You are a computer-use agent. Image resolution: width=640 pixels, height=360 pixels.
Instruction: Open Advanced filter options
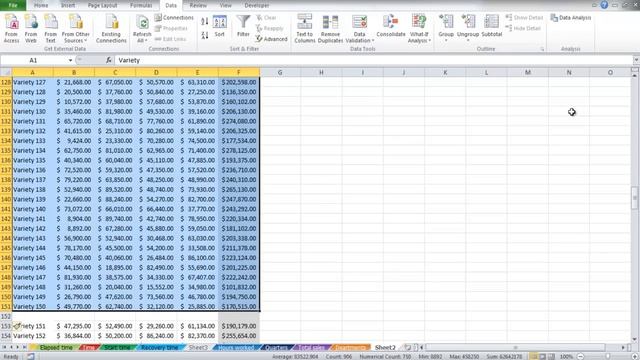click(272, 39)
